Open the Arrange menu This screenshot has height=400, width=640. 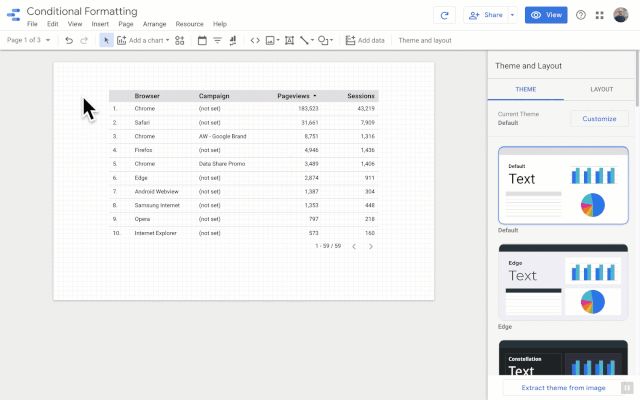click(154, 24)
